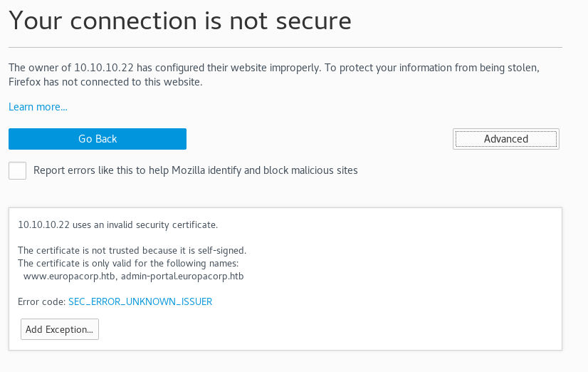Open the Learn more link

pos(38,107)
